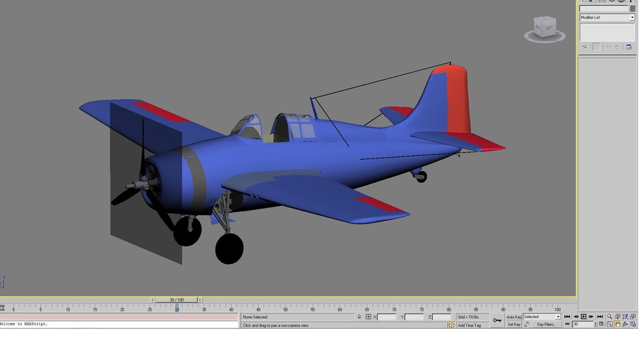Go to the start frame
644x362 pixels.
point(567,316)
